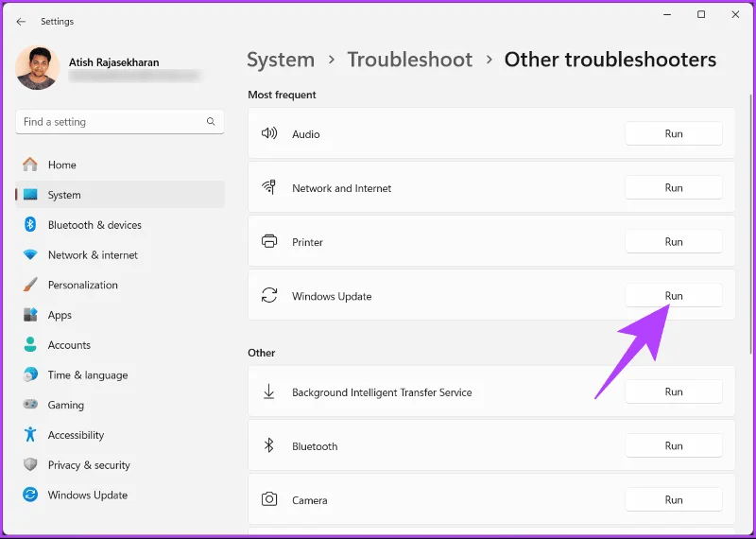Click the Bluetooth troubleshooter row icon
Screen dimensions: 756x539
[x=269, y=445]
